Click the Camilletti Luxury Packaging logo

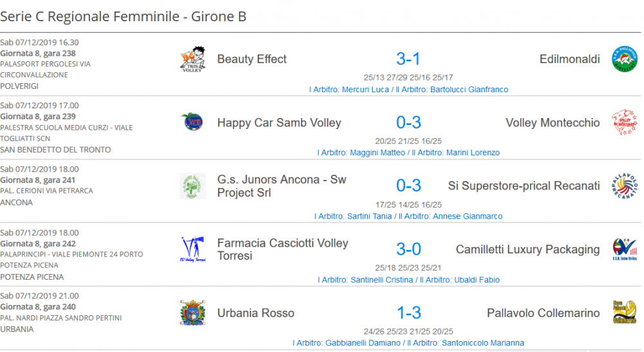[x=624, y=249]
